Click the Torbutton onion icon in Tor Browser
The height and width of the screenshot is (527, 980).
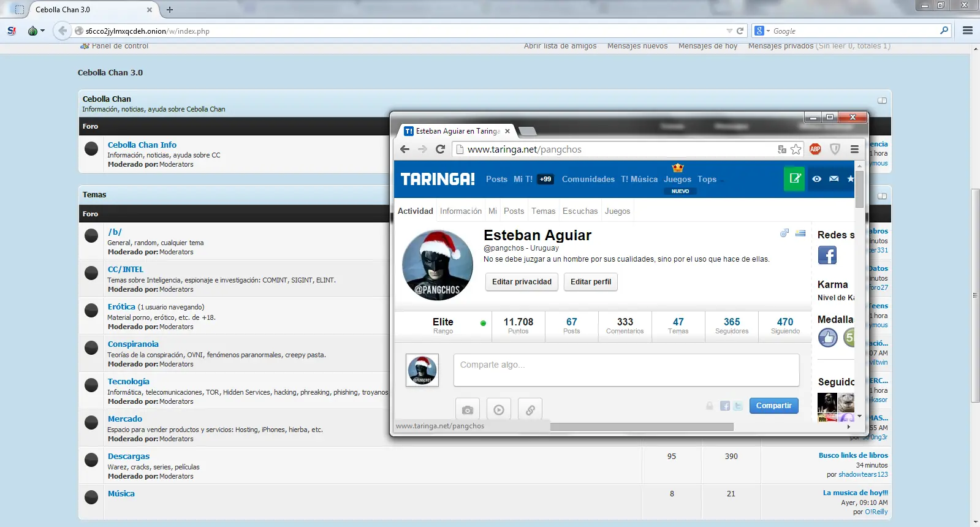pyautogui.click(x=32, y=31)
